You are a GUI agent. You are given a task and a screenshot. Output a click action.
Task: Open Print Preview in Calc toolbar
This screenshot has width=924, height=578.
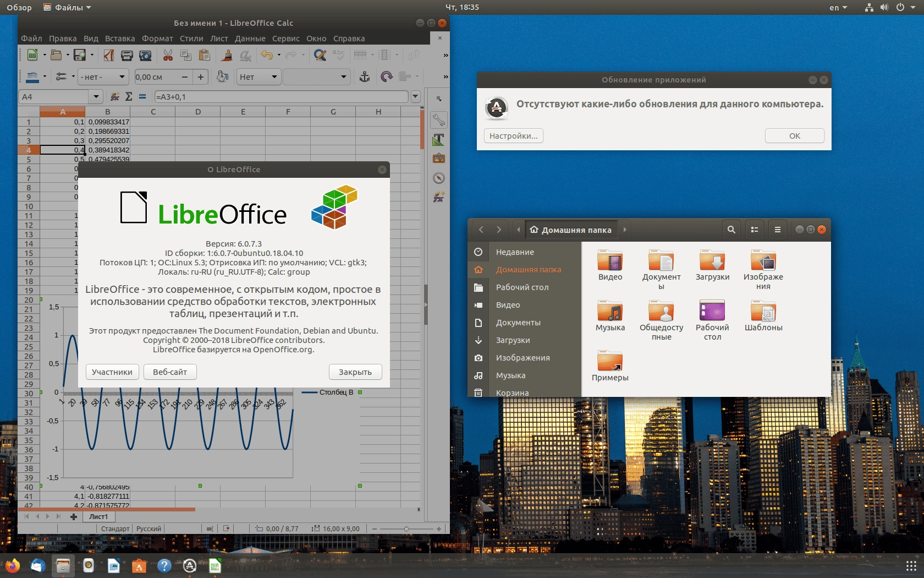[x=145, y=54]
